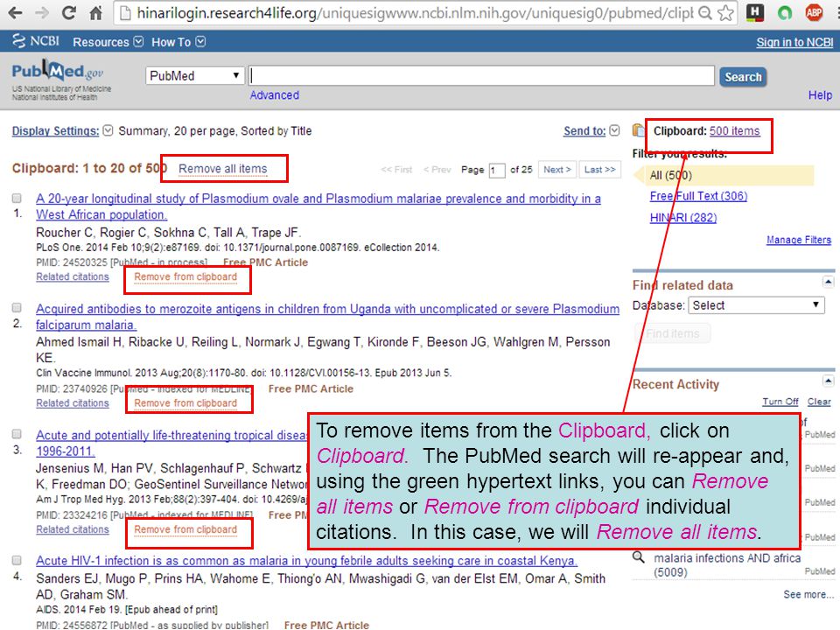Click the green circular extension icon
This screenshot has width=840, height=630.
coord(785,12)
